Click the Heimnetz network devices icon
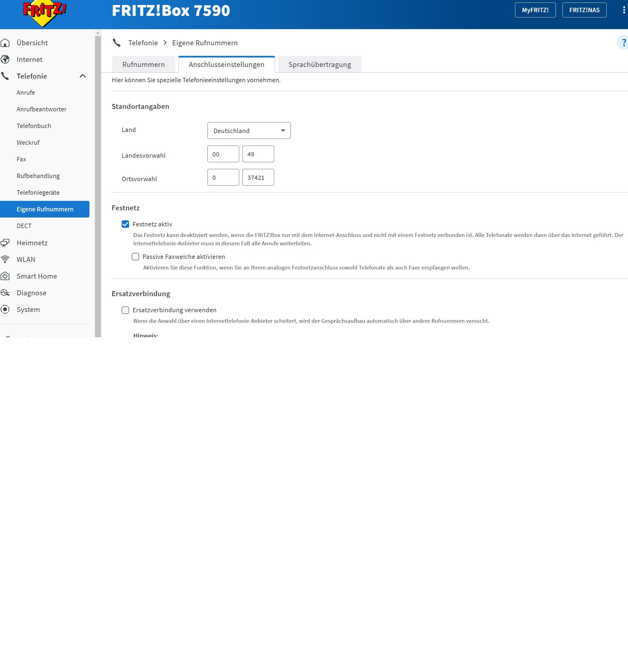Image resolution: width=628 pixels, height=672 pixels. click(5, 243)
